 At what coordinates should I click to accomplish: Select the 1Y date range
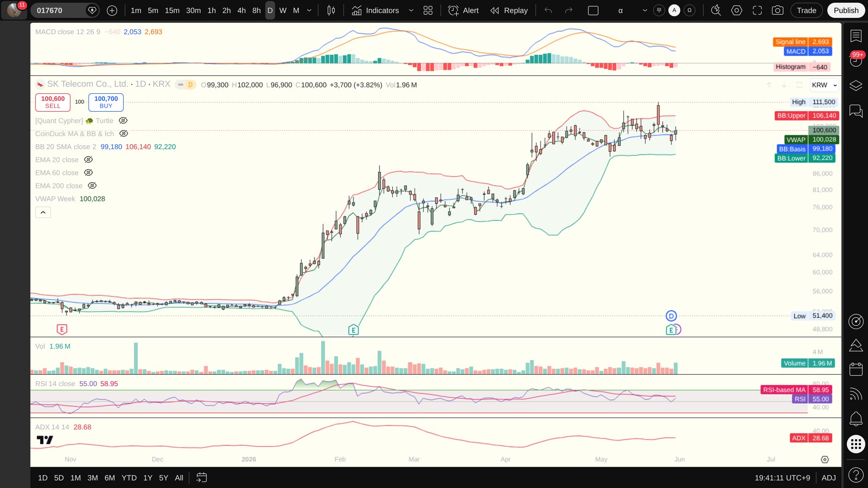point(148,478)
